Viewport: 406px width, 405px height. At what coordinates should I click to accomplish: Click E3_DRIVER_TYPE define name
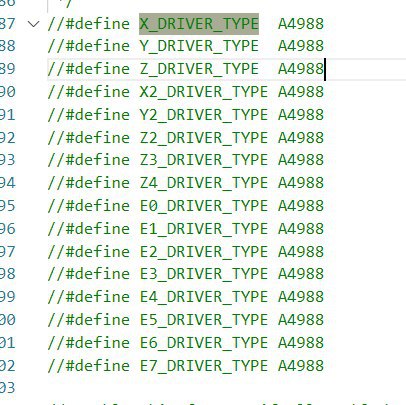point(204,274)
